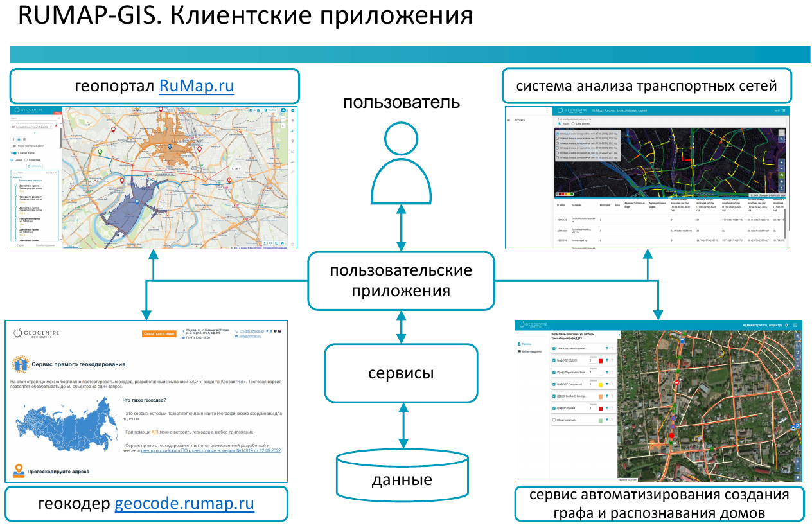The width and height of the screenshot is (812, 530).
Task: Uncheck the 'Граф по трекам' layer checkbox
Action: [554, 408]
